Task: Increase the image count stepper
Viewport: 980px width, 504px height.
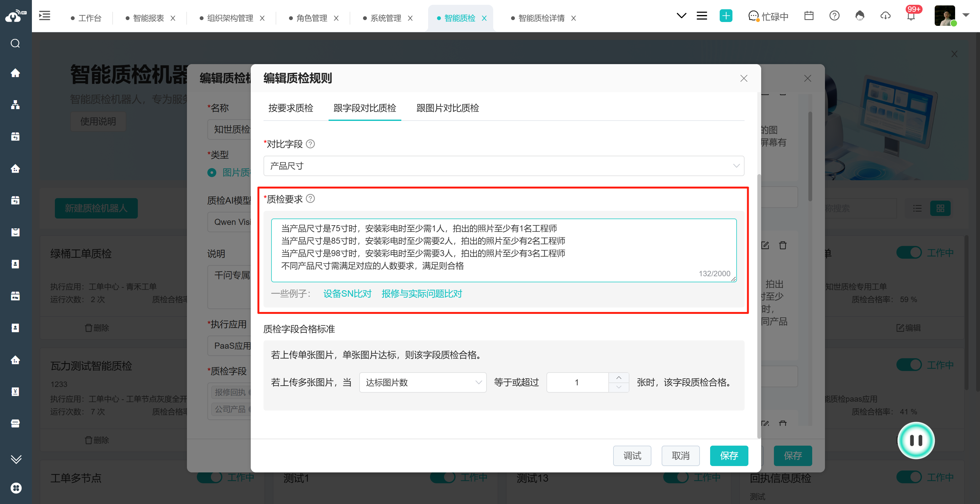Action: tap(619, 377)
